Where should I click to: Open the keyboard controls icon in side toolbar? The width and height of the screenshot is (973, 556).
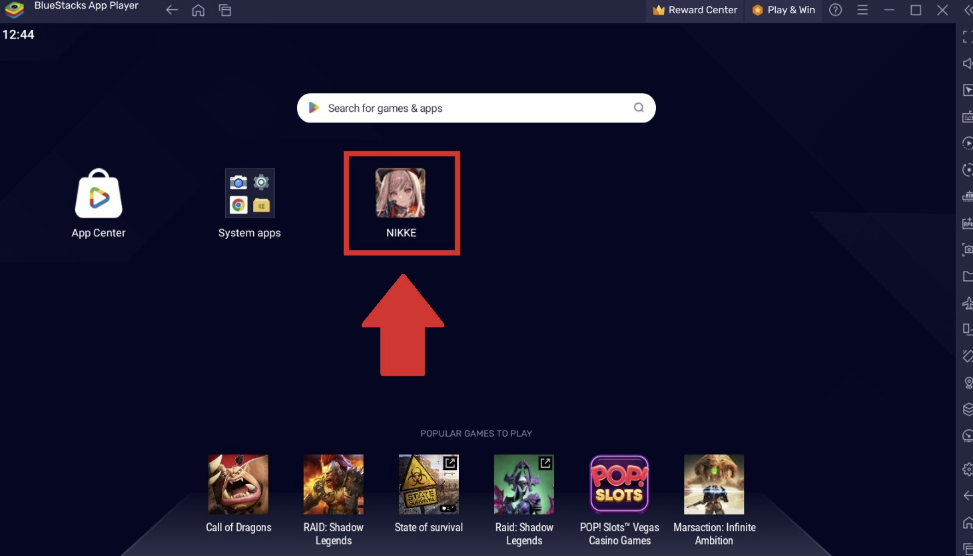coord(967,117)
